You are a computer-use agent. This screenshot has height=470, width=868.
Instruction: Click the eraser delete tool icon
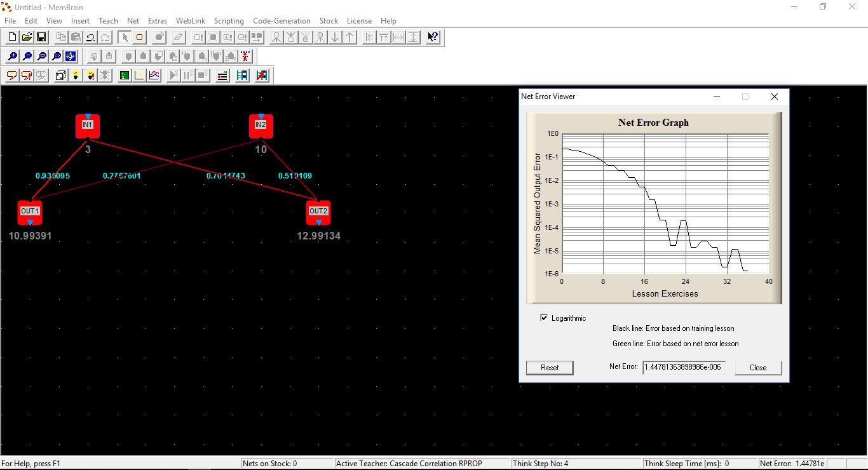[179, 37]
